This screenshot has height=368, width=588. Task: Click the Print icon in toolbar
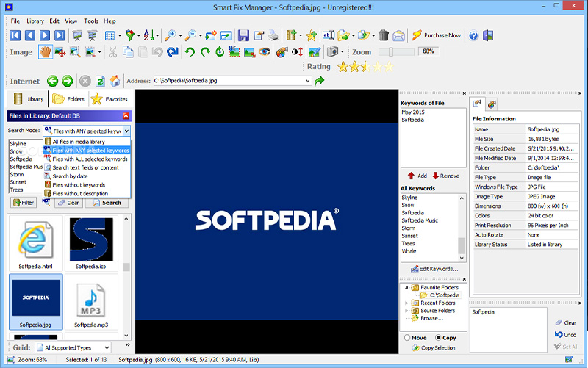[x=273, y=35]
